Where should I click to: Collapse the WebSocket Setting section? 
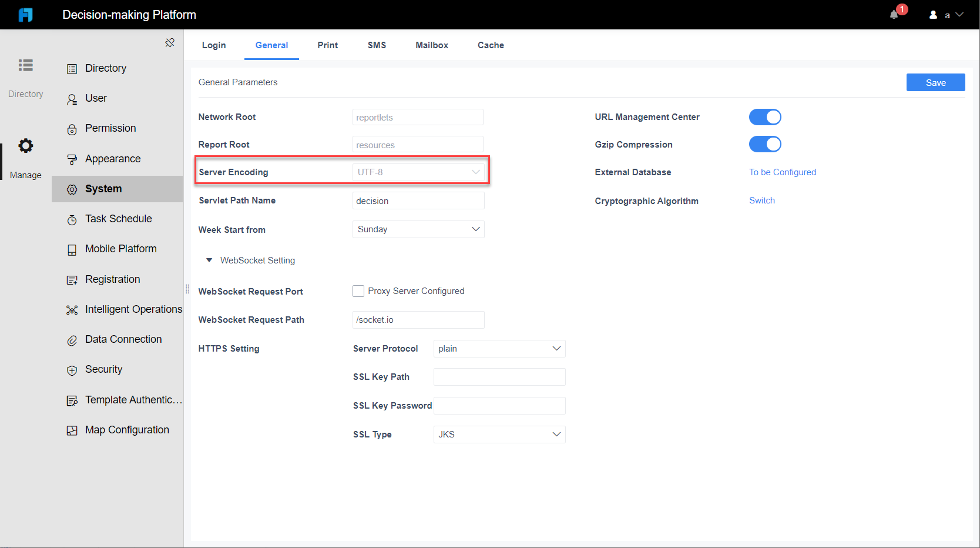(209, 260)
